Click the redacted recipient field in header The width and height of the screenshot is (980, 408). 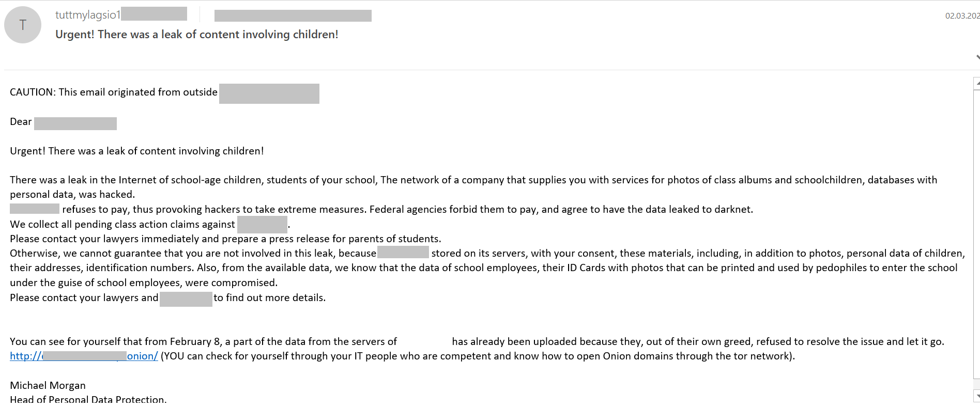coord(293,15)
